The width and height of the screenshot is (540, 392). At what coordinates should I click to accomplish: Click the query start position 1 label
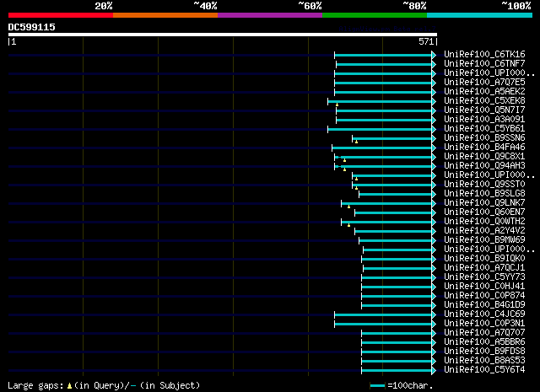pos(13,41)
